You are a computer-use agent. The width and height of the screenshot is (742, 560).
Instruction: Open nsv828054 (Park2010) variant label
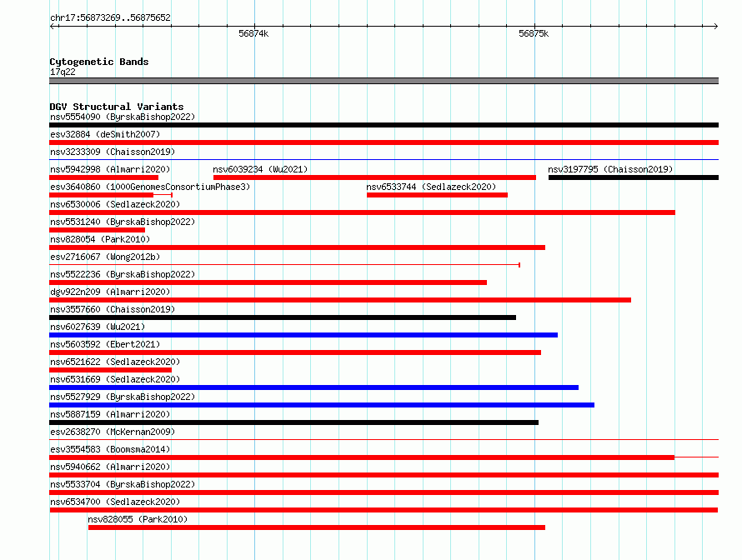pos(100,239)
